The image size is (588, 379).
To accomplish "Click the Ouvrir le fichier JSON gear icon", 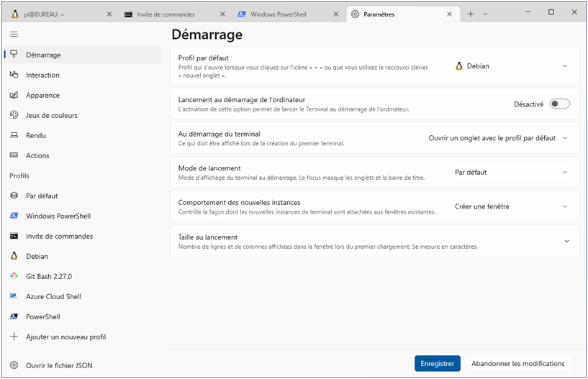I will click(x=14, y=365).
